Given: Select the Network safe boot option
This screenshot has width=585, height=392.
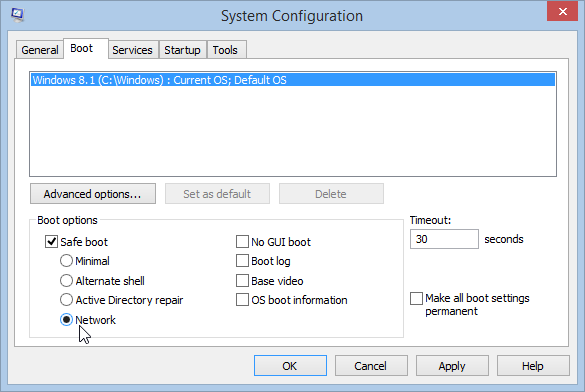Looking at the screenshot, I should [66, 320].
